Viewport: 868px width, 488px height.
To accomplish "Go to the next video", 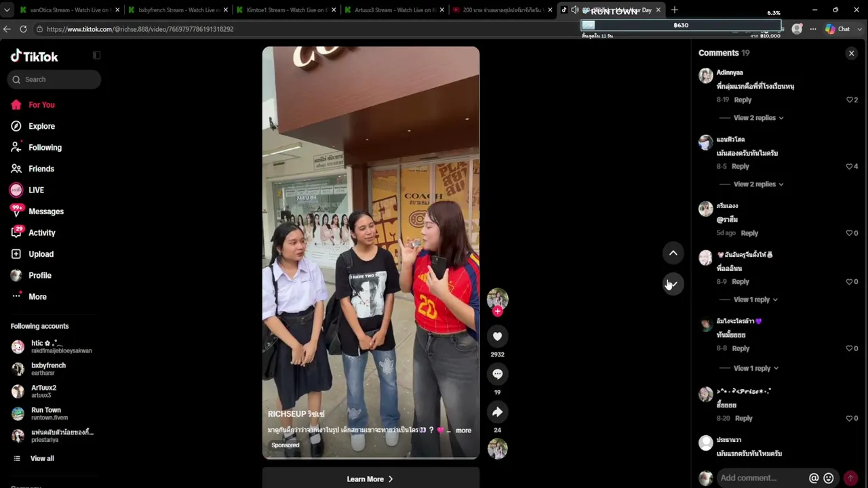I will point(673,284).
